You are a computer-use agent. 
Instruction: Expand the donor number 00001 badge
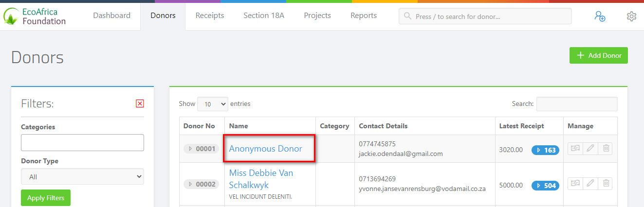tap(201, 149)
